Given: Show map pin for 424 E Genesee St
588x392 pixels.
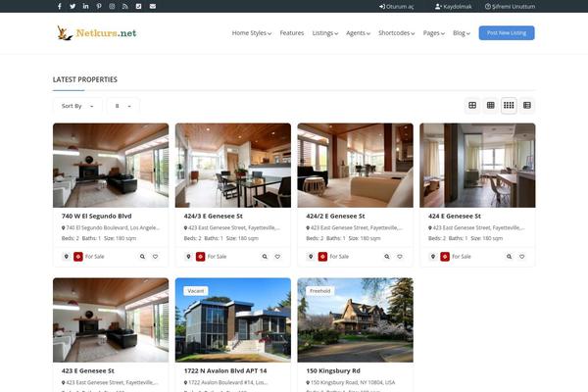Looking at the screenshot, I should (x=433, y=257).
